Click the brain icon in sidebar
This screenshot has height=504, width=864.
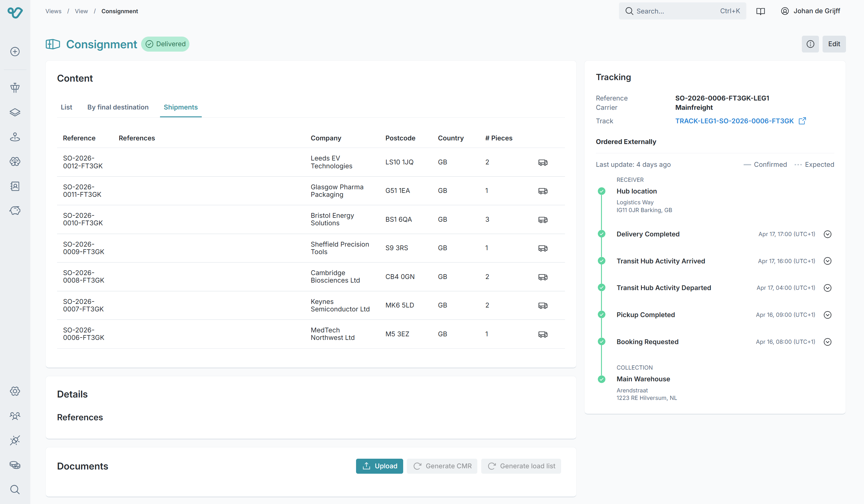[15, 161]
